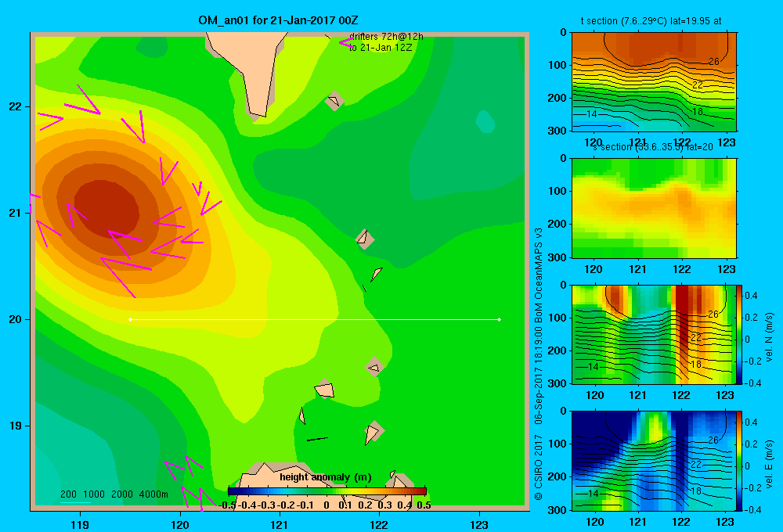
Task: Click latitude label 19 on the main map
Action: tap(16, 426)
